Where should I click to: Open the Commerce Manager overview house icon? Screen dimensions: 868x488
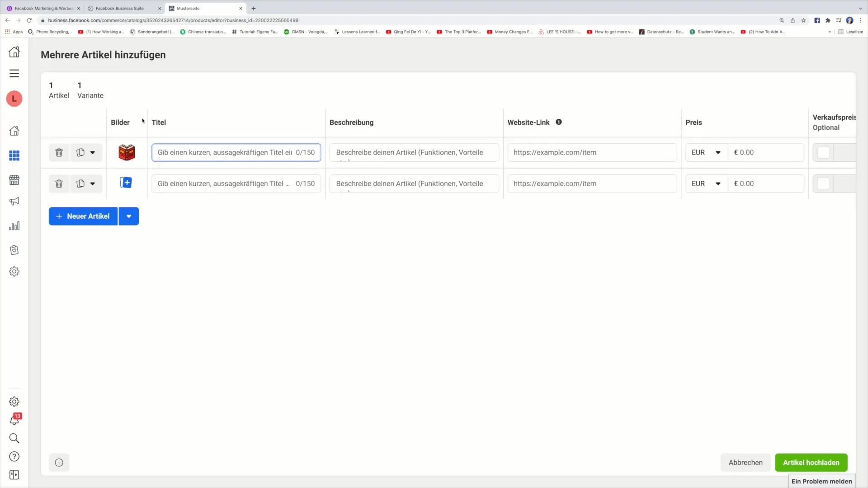14,131
